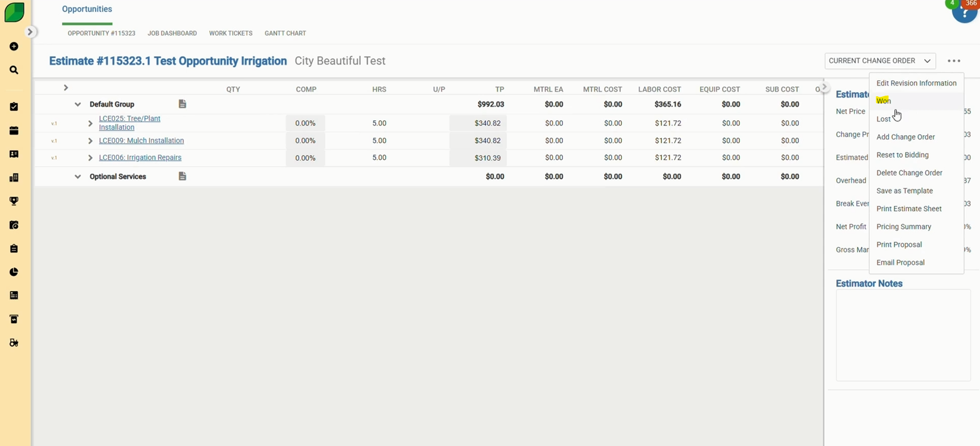
Task: Switch to OPPORTUNITY #115323 tab
Action: pyautogui.click(x=101, y=33)
